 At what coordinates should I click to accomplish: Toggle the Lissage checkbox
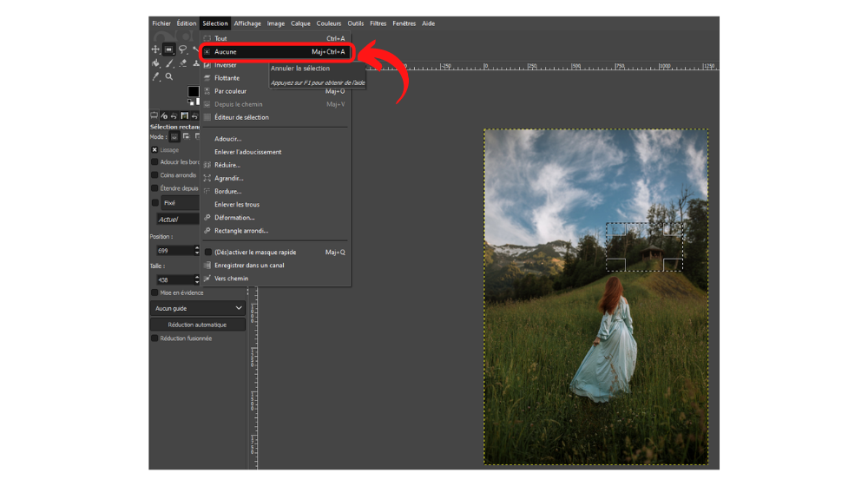tap(155, 150)
